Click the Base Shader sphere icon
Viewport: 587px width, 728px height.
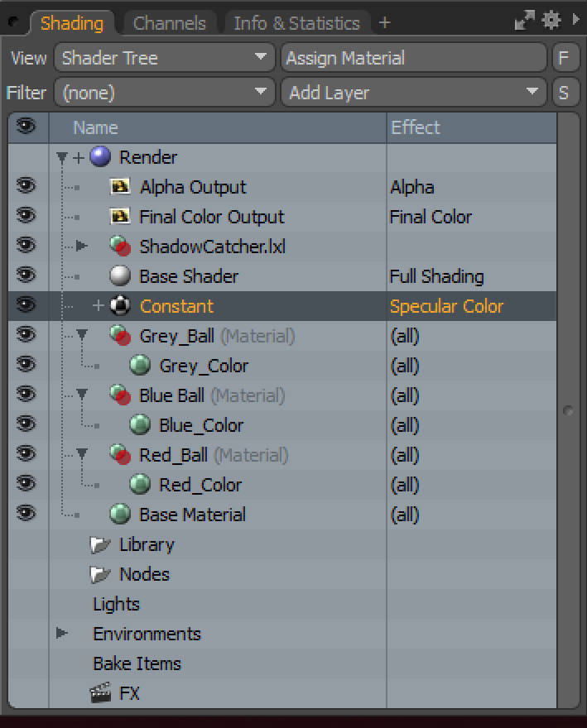(x=120, y=276)
